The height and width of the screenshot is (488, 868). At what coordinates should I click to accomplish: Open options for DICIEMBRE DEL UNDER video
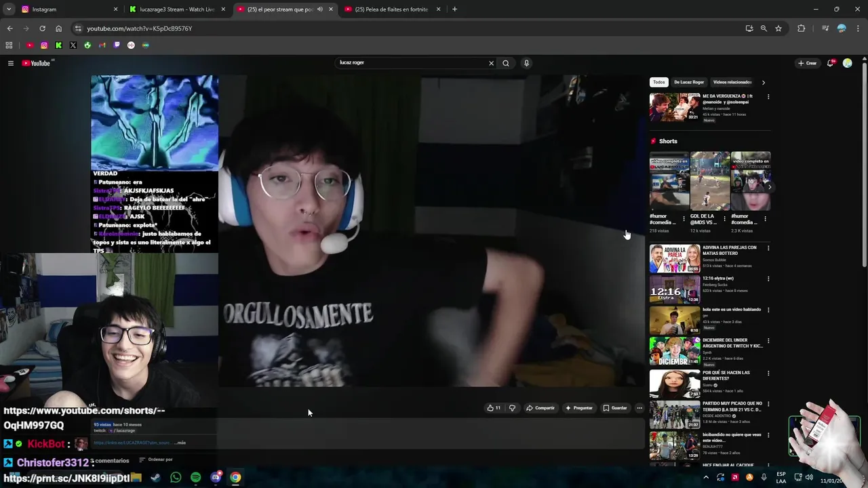[x=768, y=340]
